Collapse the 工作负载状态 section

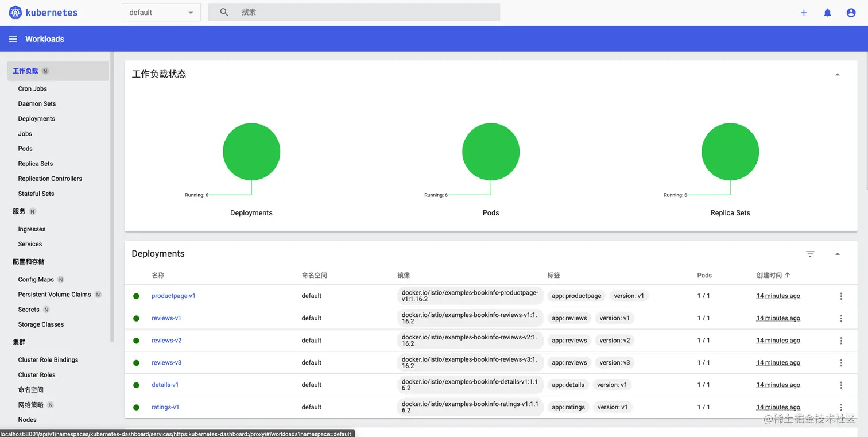tap(837, 74)
